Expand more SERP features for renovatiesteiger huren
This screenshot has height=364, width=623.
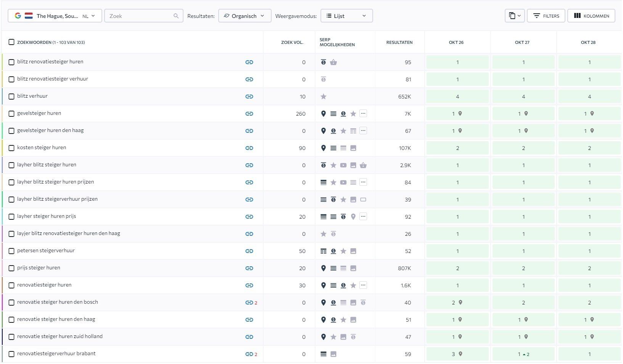(x=363, y=285)
